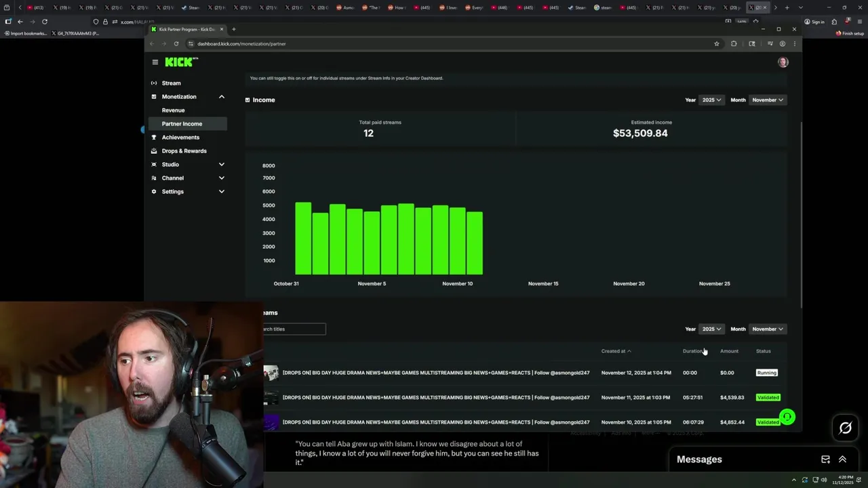Viewport: 868px width, 488px height.
Task: Click the last green income chart bar
Action: pos(474,243)
